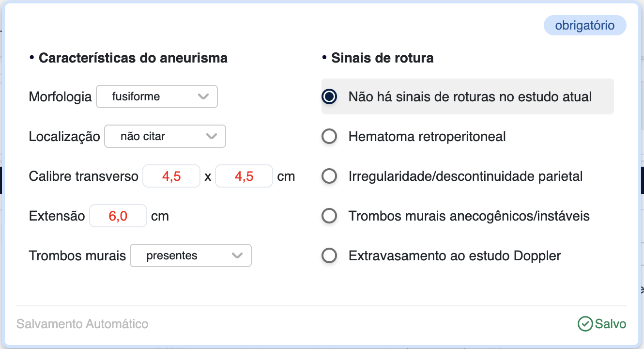The width and height of the screenshot is (644, 349).
Task: Click the Sinais de rotura heading
Action: coord(382,58)
